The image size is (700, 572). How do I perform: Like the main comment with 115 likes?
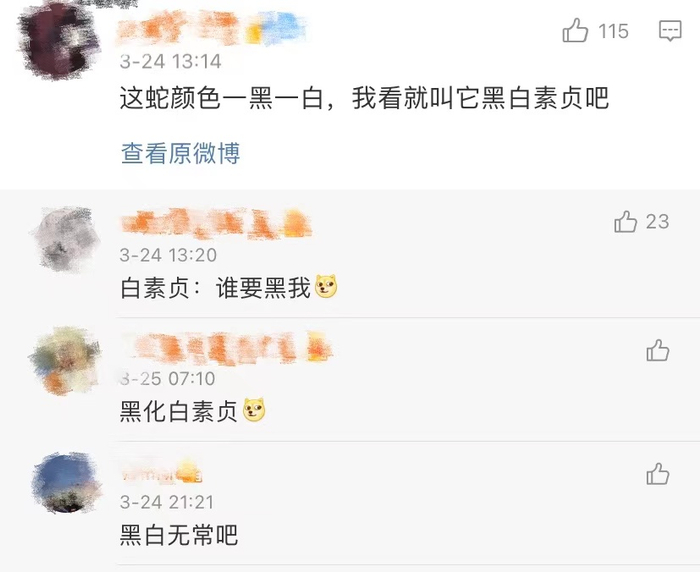coord(575,30)
